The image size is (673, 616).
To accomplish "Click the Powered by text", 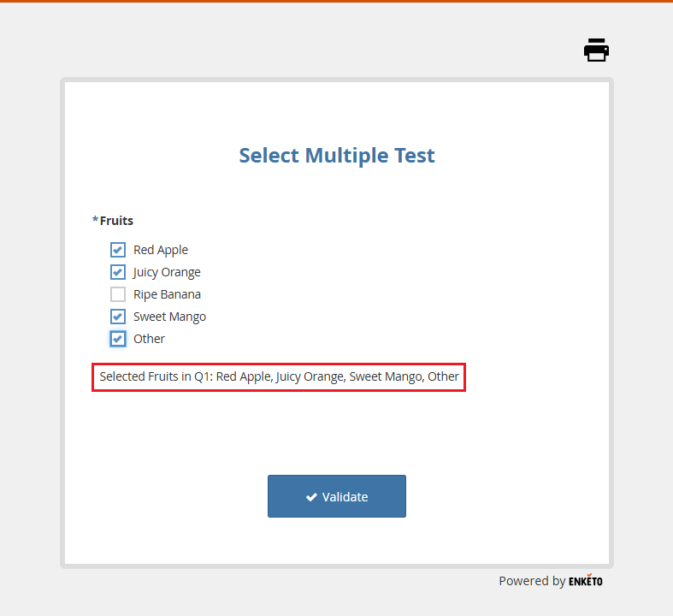I will pos(531,581).
